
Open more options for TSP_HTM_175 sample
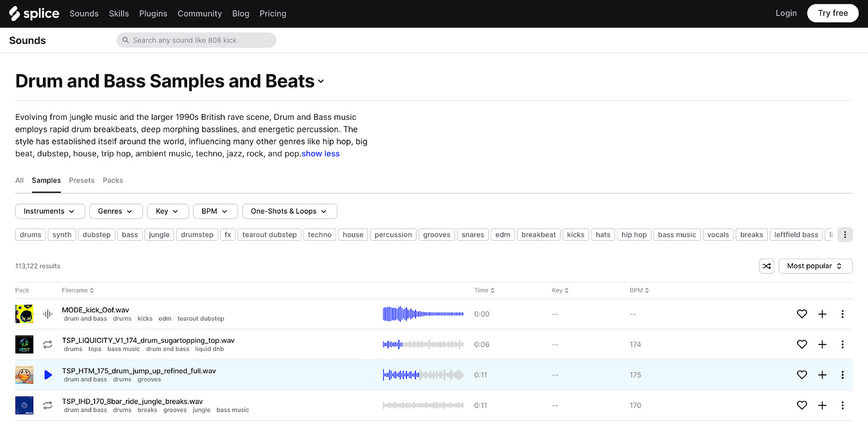point(842,375)
